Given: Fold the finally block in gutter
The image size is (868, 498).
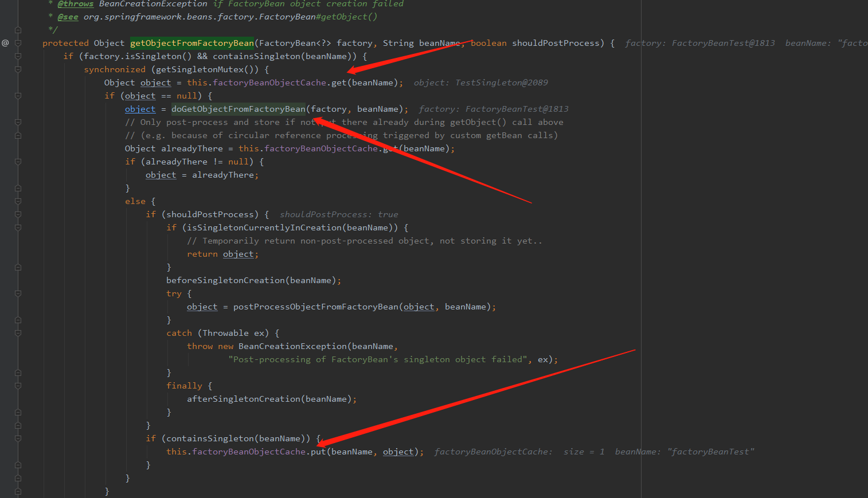Looking at the screenshot, I should click(x=18, y=386).
